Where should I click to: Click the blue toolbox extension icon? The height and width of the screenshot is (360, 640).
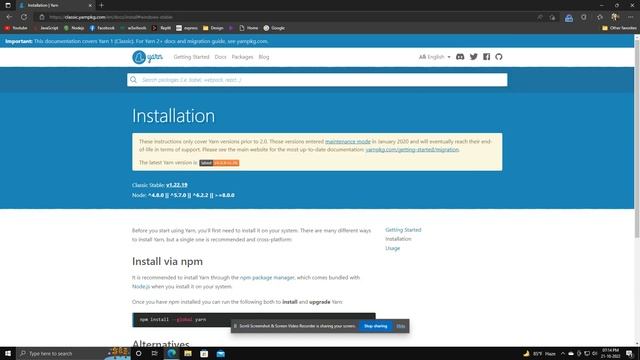tap(569, 18)
